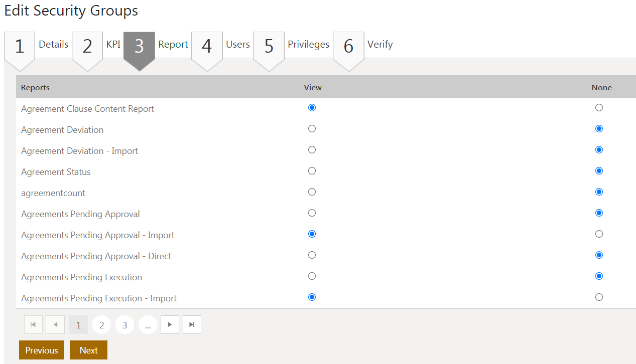Select View for Agreement Status report
Viewport: 636px width, 364px height.
tap(312, 171)
